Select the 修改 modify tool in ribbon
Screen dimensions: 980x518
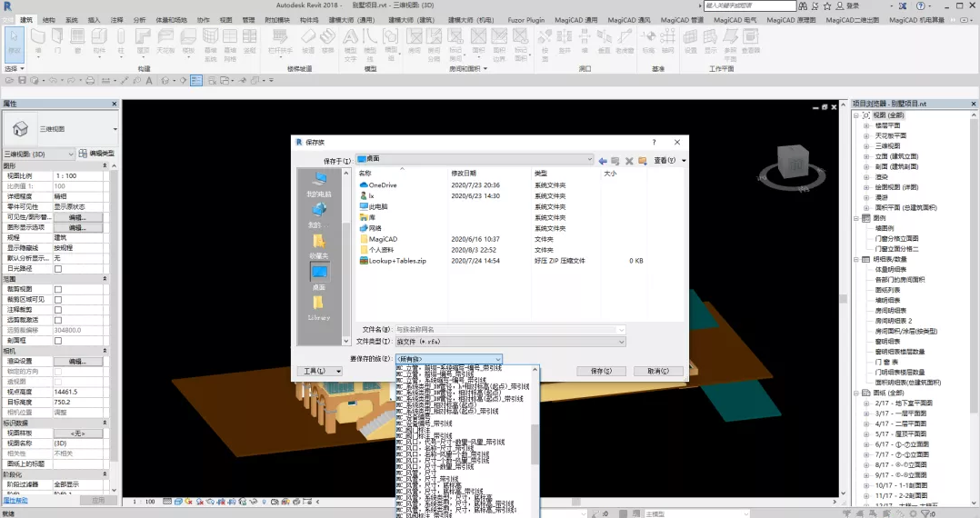click(x=15, y=42)
